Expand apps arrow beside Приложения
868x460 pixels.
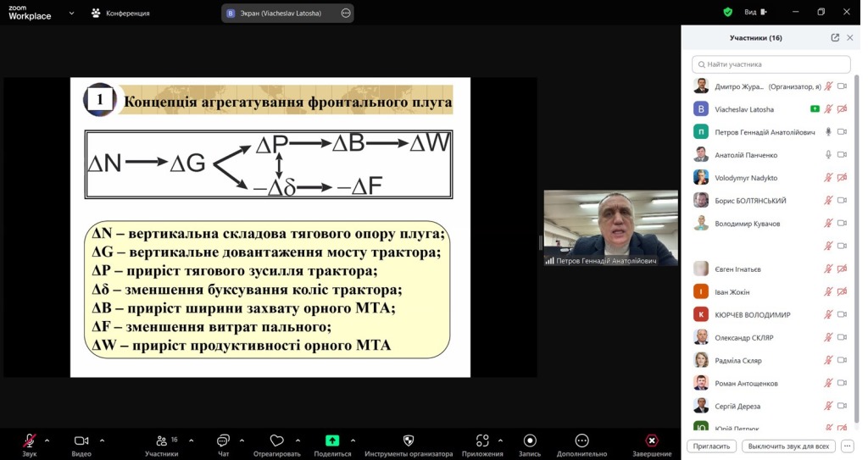click(x=500, y=441)
